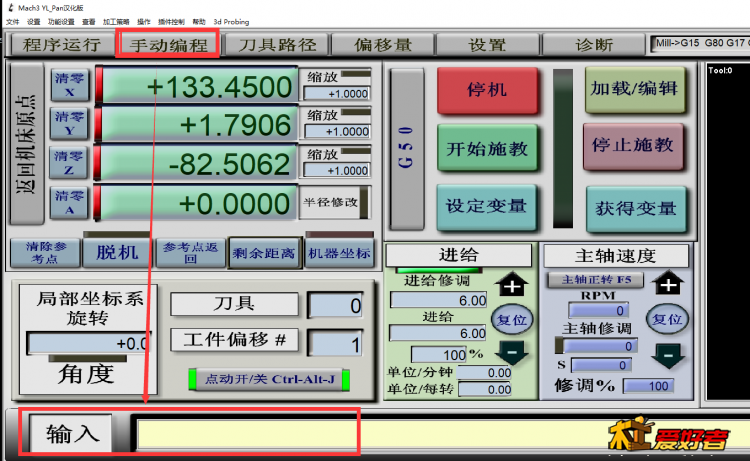Click the 工件偏移 # number field
Screen dimensions: 750x461
coord(335,344)
